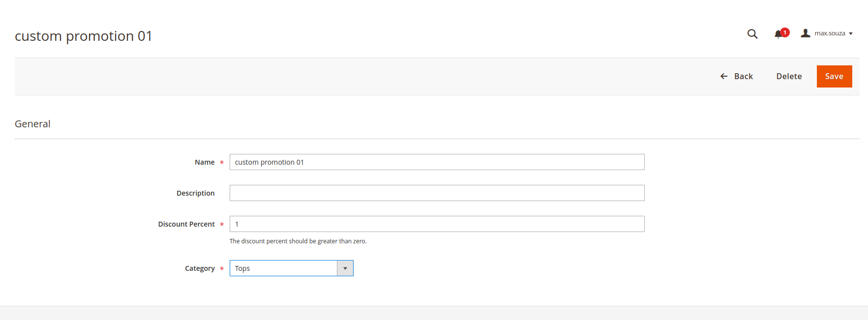Go Back to the promotions list

tap(737, 76)
